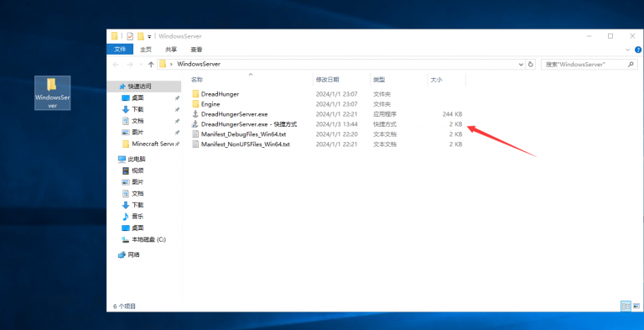Expand the ribbon with the chevron
Viewport: 644px width, 330px height.
[627, 50]
